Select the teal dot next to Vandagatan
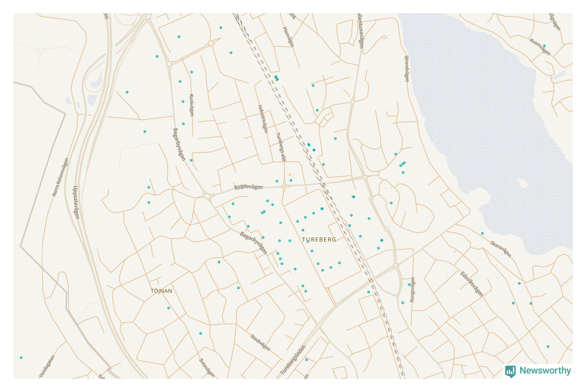 click(x=21, y=357)
